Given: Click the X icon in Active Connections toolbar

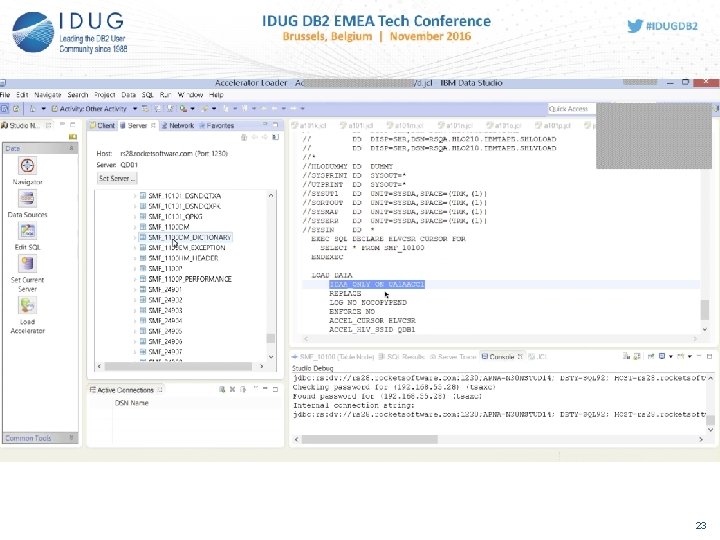Looking at the screenshot, I should pos(232,389).
